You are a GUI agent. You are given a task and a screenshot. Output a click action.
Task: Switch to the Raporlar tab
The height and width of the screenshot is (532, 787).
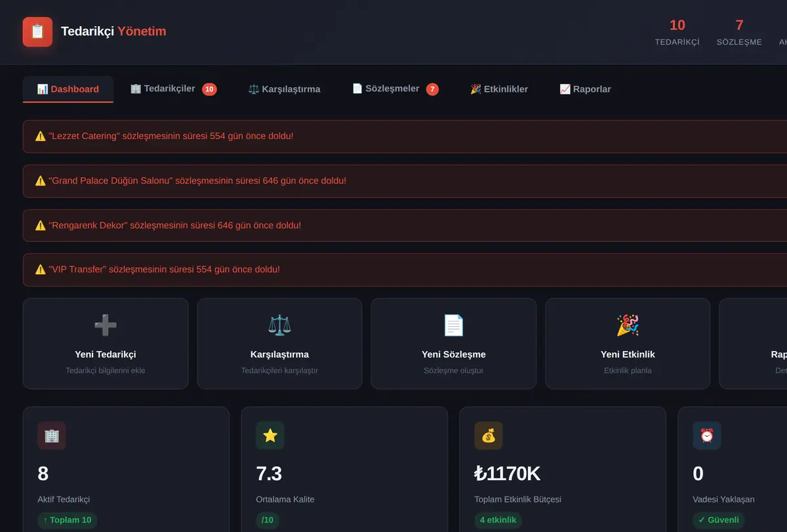click(585, 89)
